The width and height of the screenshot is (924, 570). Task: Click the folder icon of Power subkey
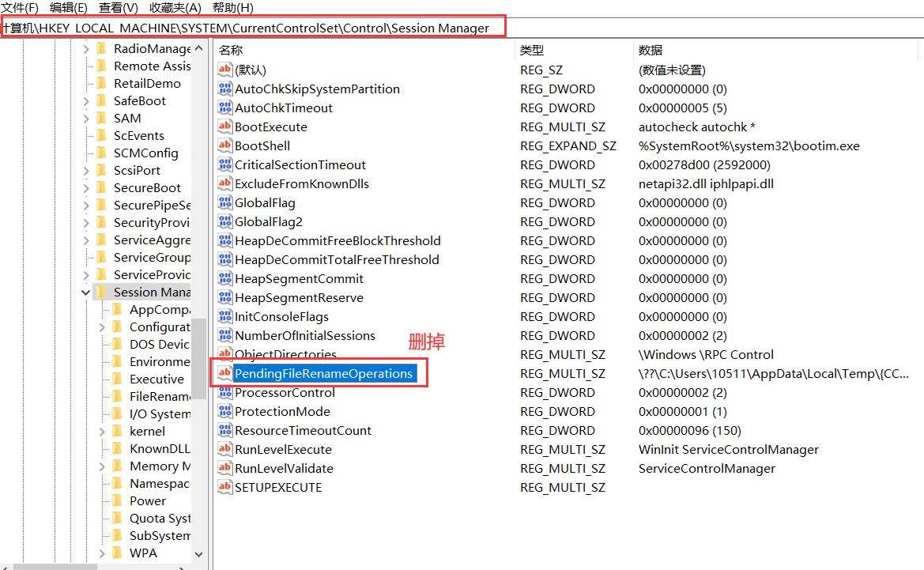(117, 500)
